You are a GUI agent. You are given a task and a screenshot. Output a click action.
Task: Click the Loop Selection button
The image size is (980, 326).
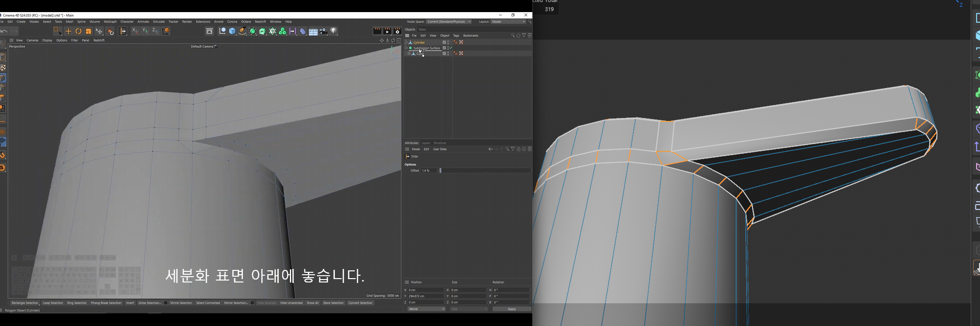pos(53,303)
